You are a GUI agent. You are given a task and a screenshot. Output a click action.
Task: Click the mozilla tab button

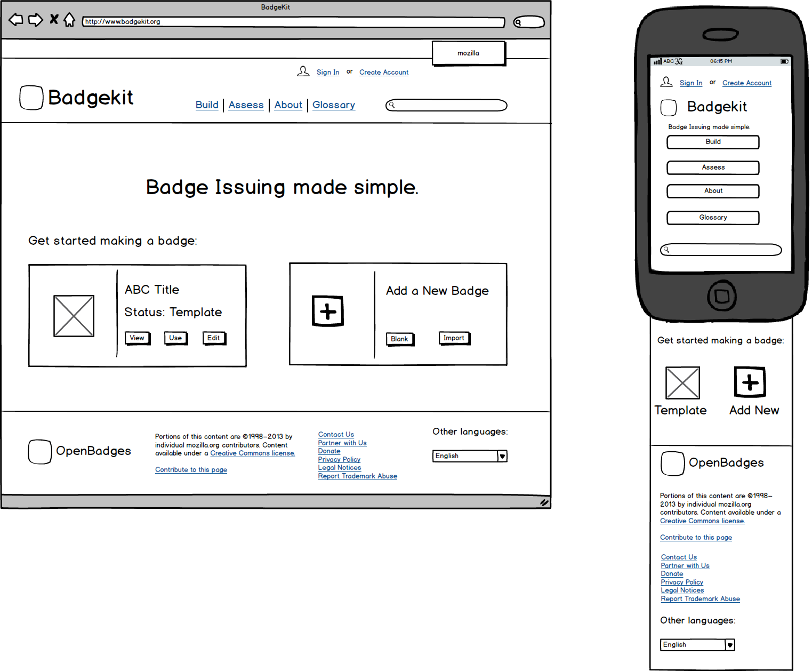[469, 53]
